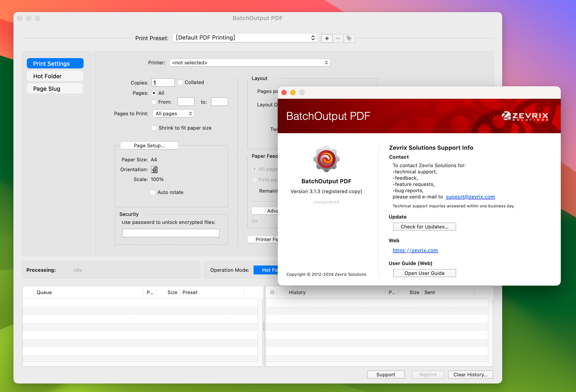Open the https://zevrix.com link
Viewport: 576px width, 392px height.
click(x=415, y=250)
